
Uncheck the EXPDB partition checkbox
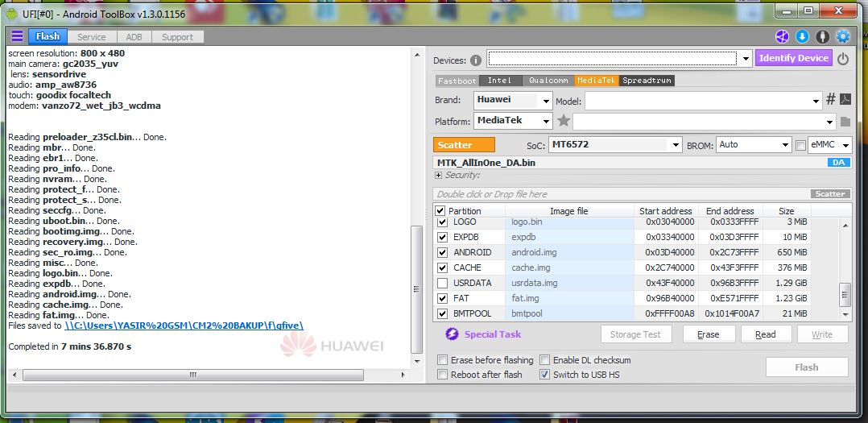pyautogui.click(x=442, y=237)
